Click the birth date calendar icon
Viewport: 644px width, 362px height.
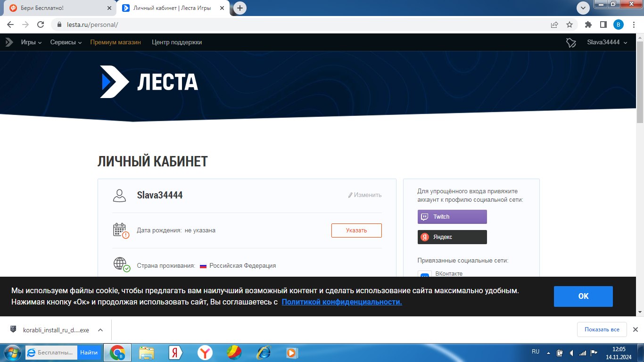[121, 230]
